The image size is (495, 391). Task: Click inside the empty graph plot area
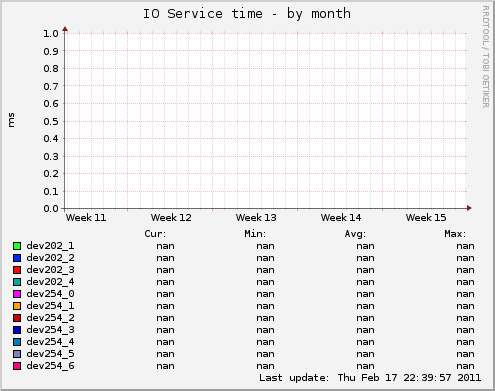click(x=265, y=121)
